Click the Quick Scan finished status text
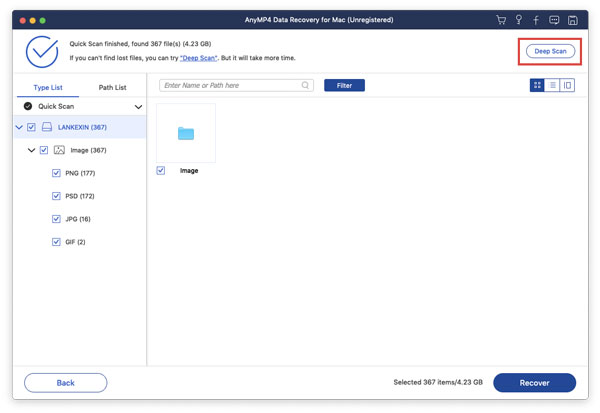This screenshot has height=413, width=600. tap(140, 44)
